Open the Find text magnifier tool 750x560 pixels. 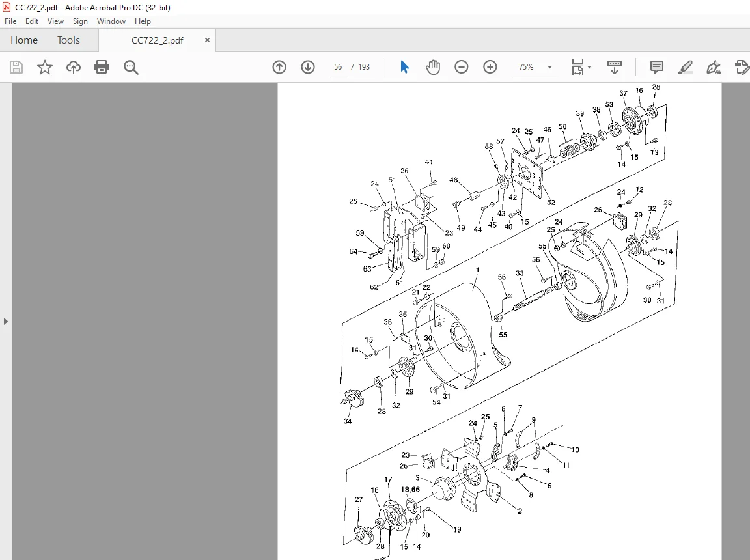(x=131, y=67)
